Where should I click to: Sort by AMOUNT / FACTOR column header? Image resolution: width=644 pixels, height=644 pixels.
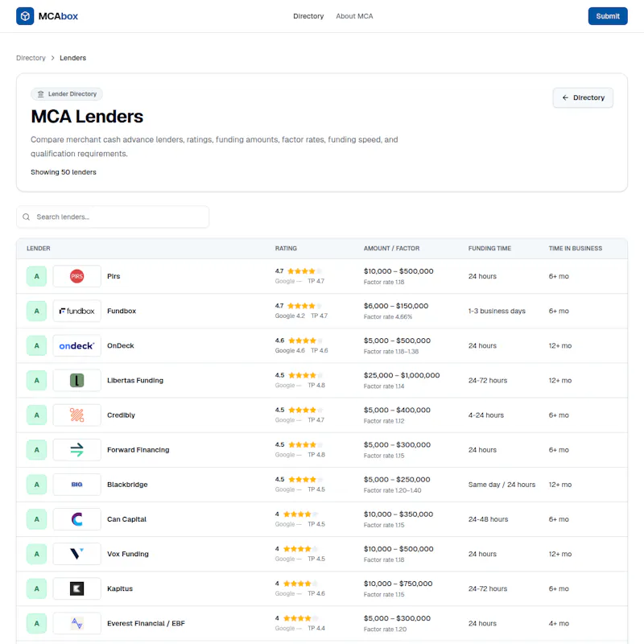pyautogui.click(x=391, y=249)
